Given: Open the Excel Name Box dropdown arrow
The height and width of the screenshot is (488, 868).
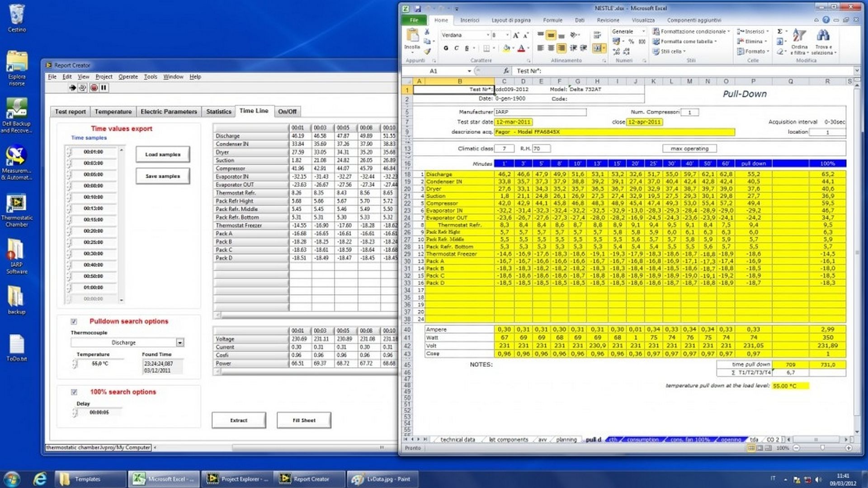Looking at the screenshot, I should click(469, 71).
